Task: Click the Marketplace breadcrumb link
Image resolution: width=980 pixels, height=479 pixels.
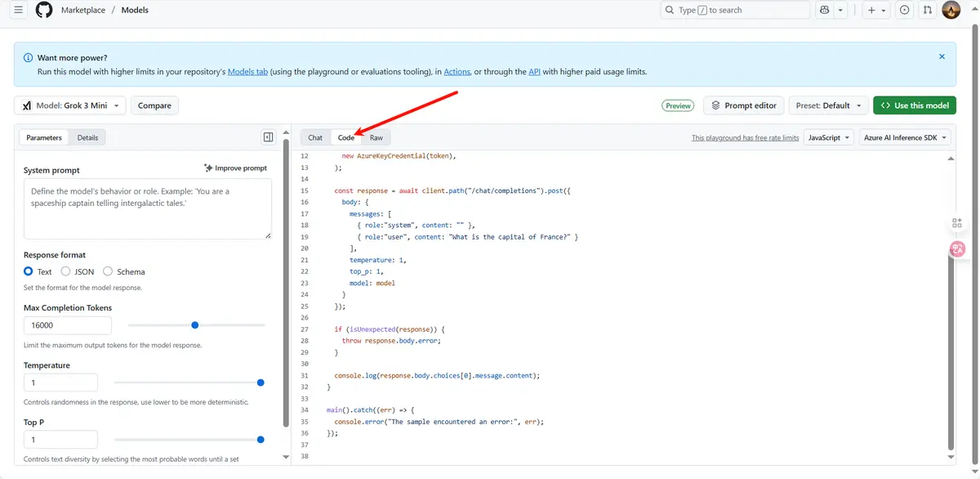Action: pyautogui.click(x=82, y=11)
